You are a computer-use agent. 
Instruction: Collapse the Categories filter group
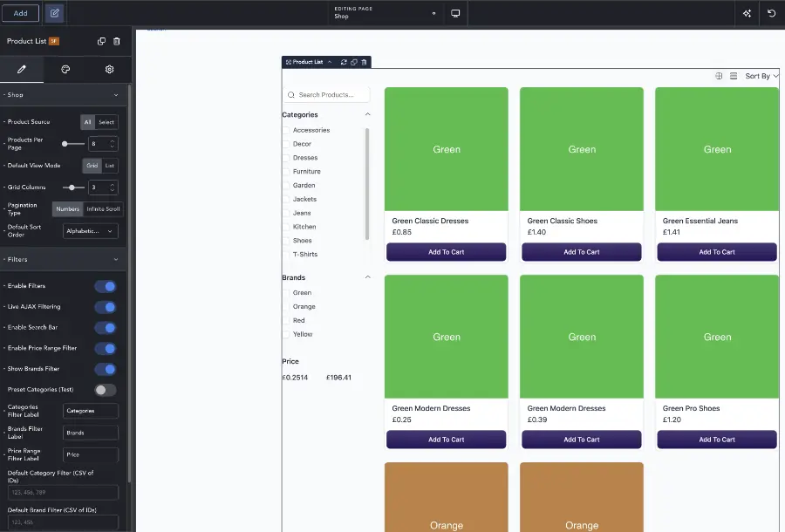click(367, 114)
